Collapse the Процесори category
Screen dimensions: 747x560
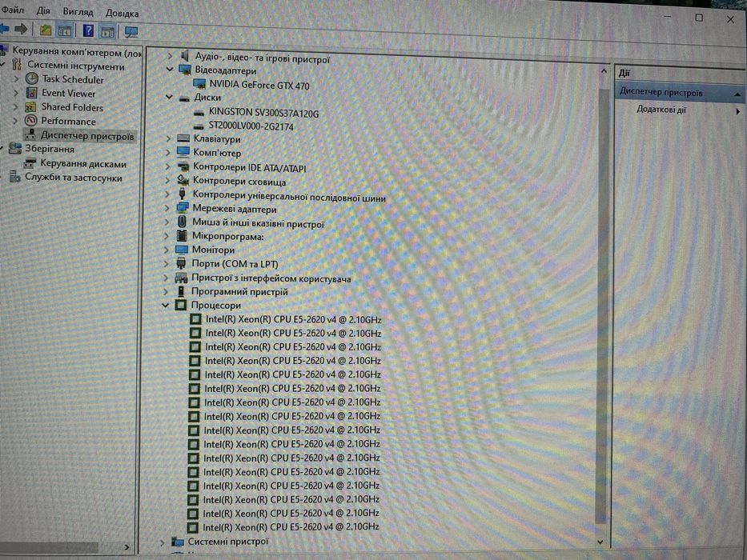pos(165,306)
